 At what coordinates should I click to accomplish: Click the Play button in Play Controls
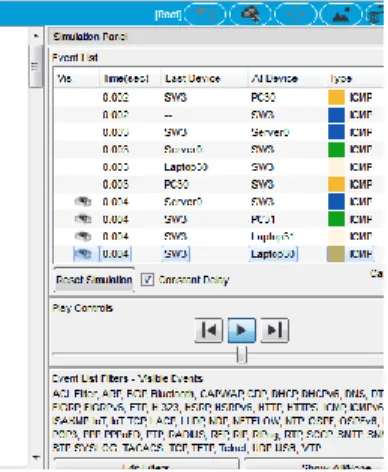[x=242, y=330]
